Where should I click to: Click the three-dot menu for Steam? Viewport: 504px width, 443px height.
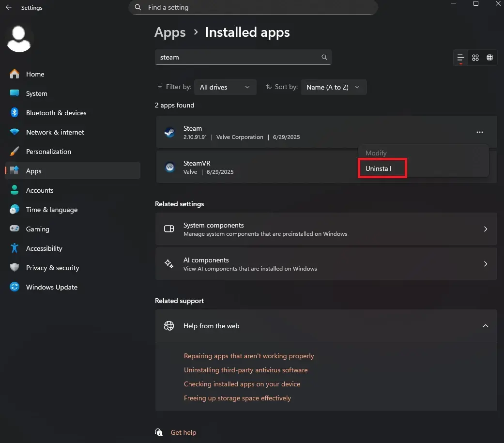479,132
